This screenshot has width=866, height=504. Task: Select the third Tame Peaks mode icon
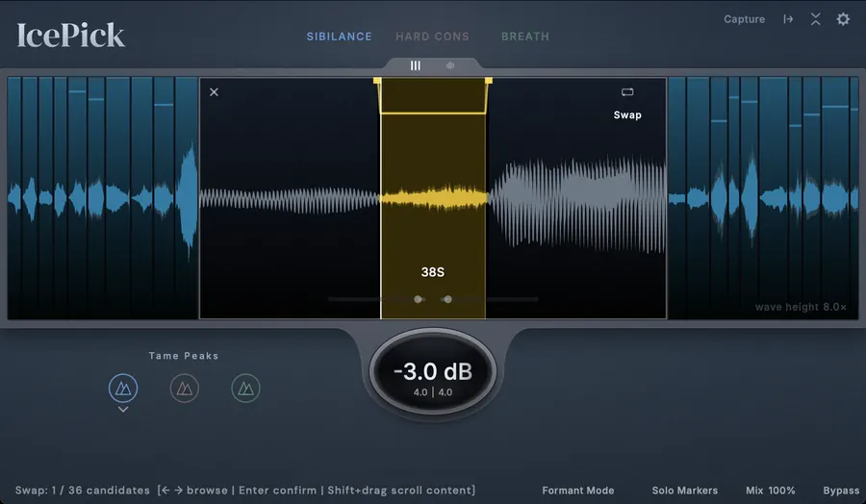(245, 388)
